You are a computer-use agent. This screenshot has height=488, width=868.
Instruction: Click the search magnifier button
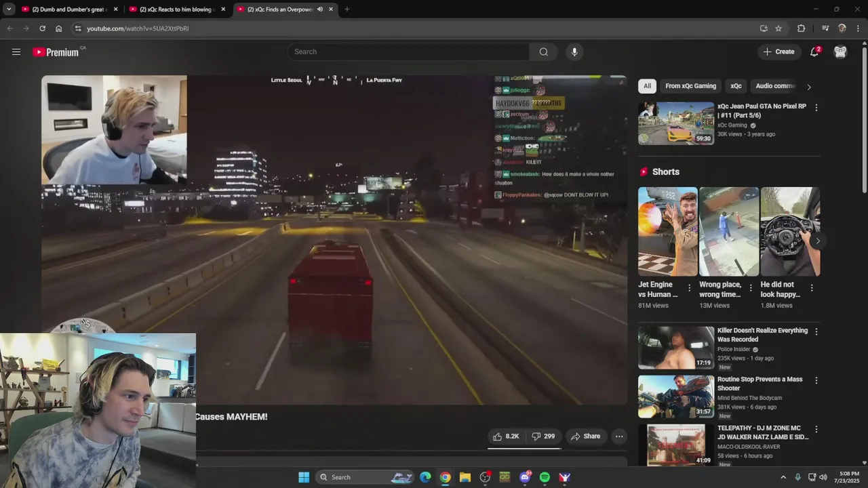pos(544,52)
